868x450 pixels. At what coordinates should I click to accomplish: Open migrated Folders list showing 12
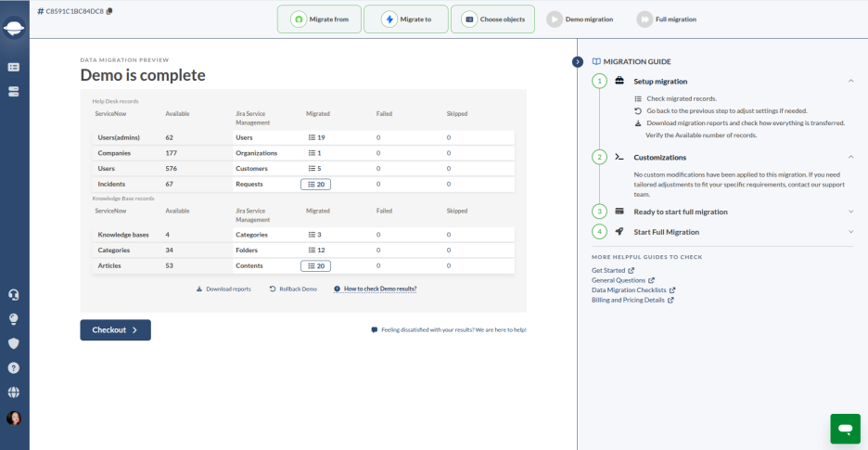[316, 251]
